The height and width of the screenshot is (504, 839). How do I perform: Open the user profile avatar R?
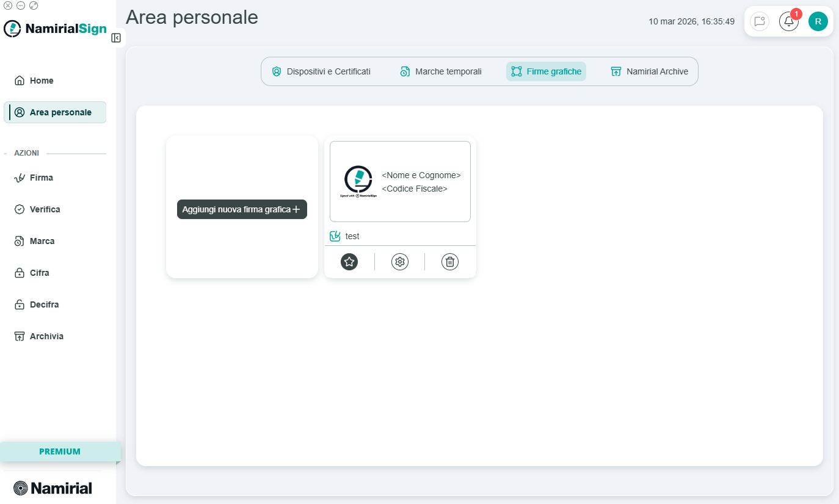(818, 21)
